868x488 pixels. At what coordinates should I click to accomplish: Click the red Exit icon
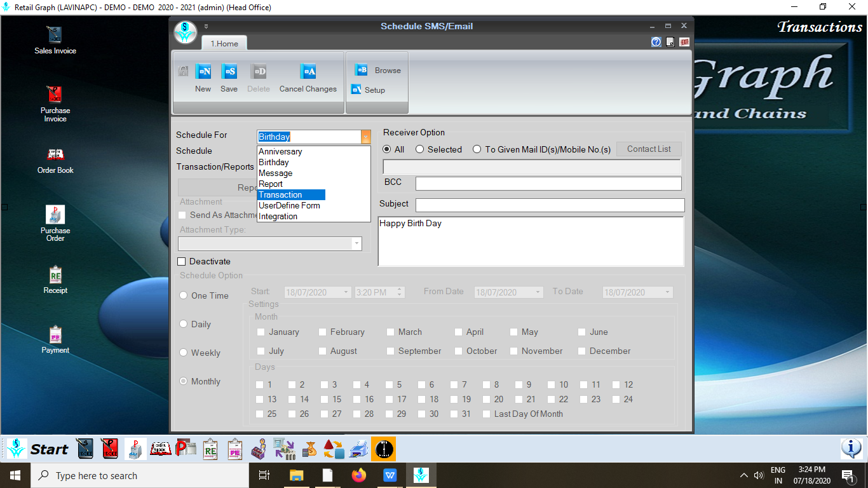(x=684, y=42)
